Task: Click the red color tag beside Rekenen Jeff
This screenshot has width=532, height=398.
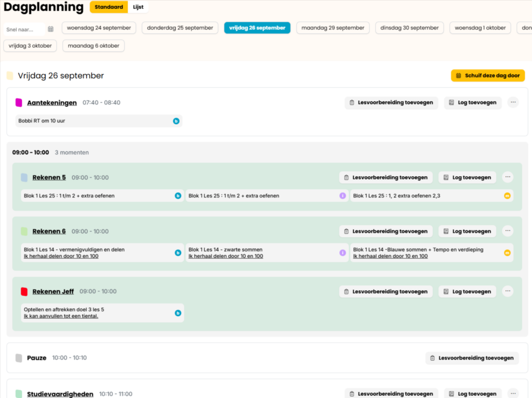Action: click(x=24, y=291)
